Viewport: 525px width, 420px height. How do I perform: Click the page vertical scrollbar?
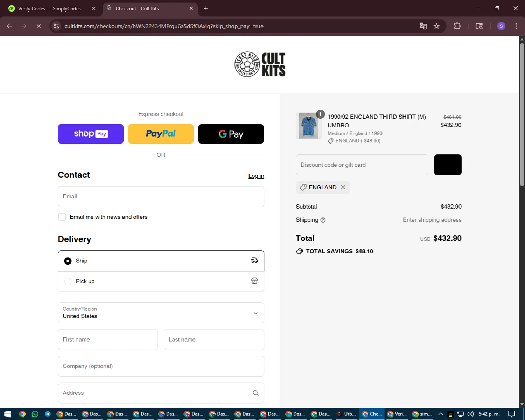pos(522,115)
